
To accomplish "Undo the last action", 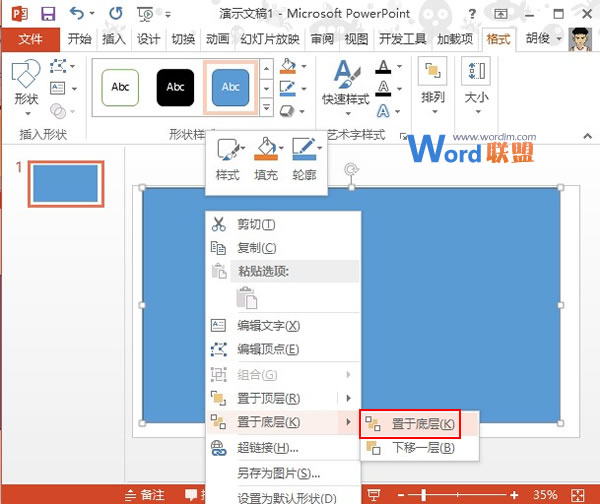I will [77, 14].
